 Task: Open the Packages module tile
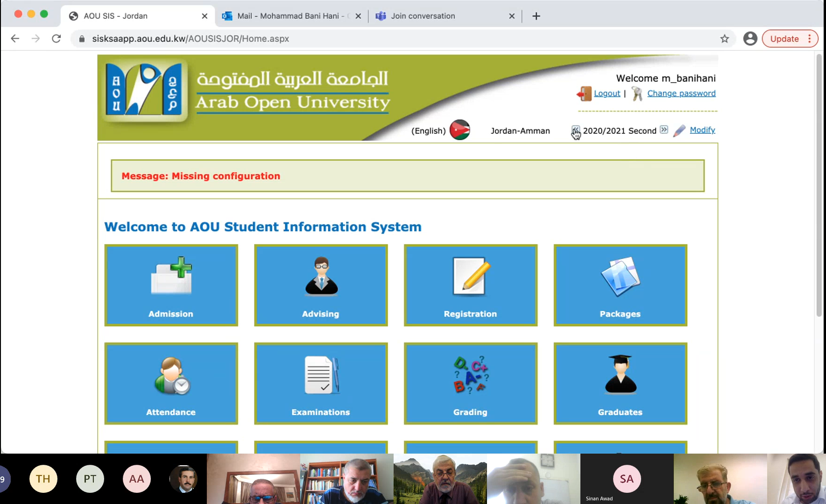tap(620, 285)
